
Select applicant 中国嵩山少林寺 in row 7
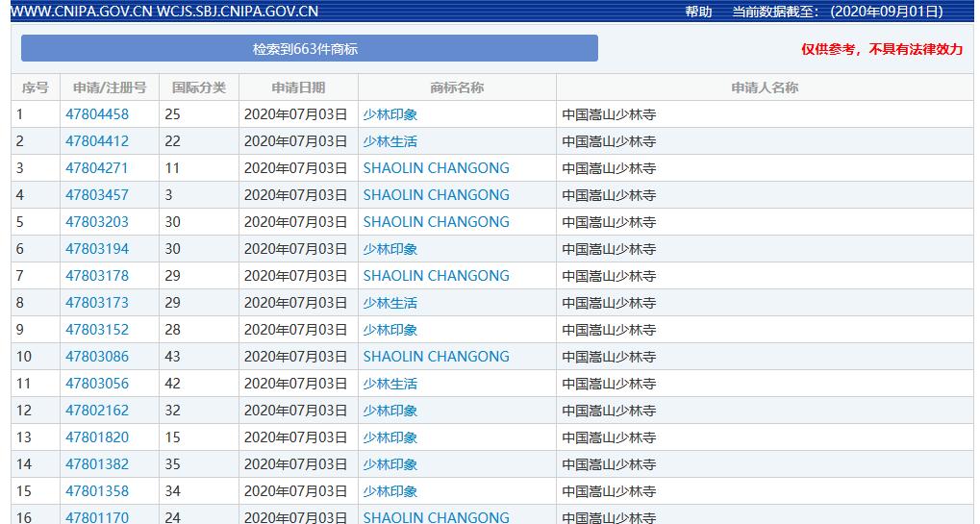[x=609, y=275]
